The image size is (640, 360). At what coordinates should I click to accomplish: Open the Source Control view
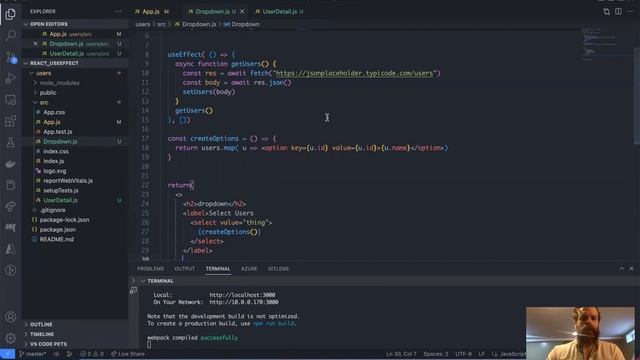pyautogui.click(x=11, y=57)
